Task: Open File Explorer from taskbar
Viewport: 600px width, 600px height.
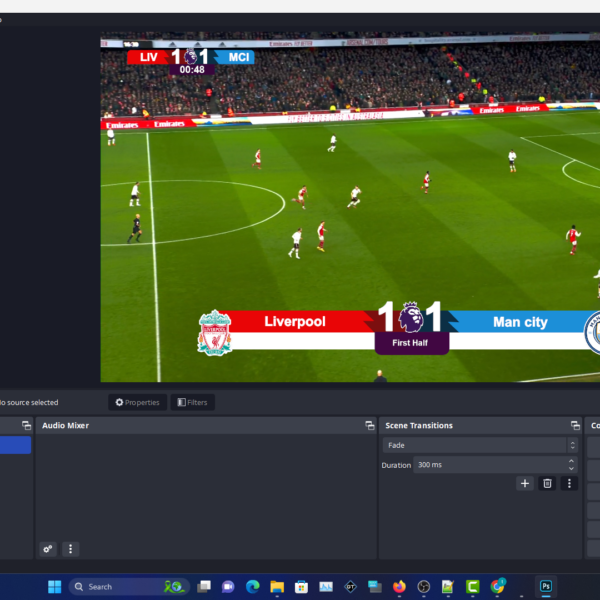Action: (277, 587)
